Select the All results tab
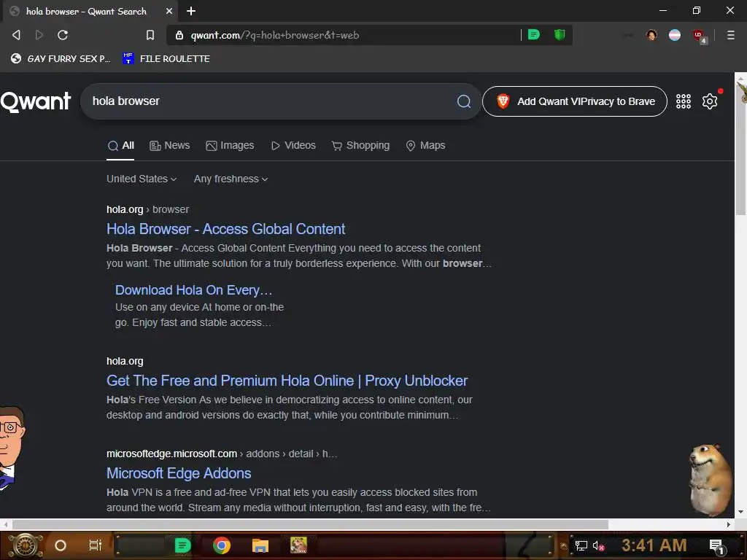 (120, 146)
